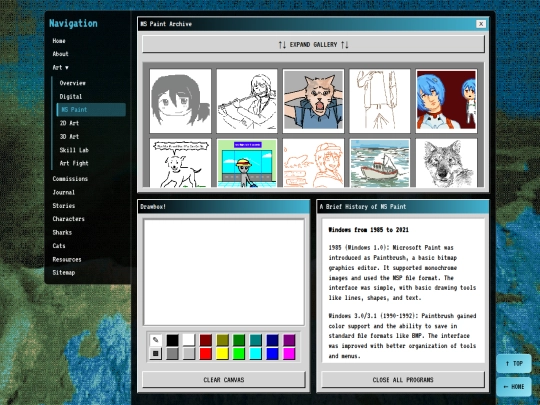This screenshot has height=405, width=540.
Task: Pick the teal color swatch
Action: pos(256,340)
